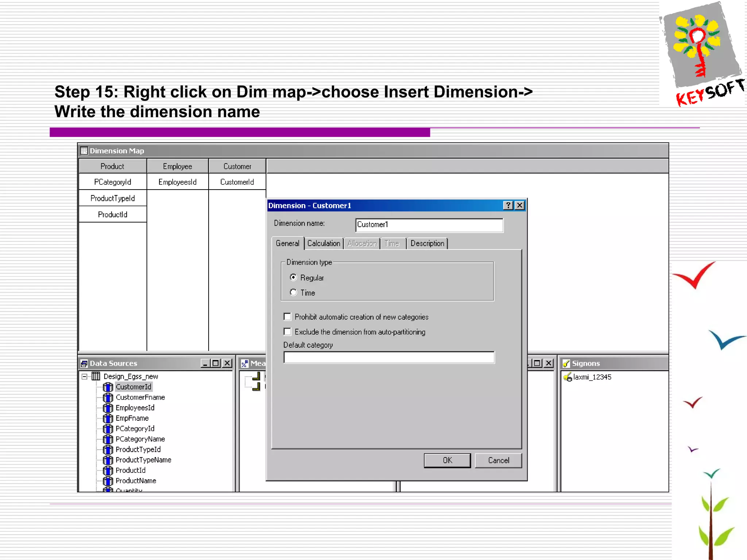The image size is (747, 560).
Task: Click the CustomerId column icon in Data Sources
Action: [x=108, y=387]
